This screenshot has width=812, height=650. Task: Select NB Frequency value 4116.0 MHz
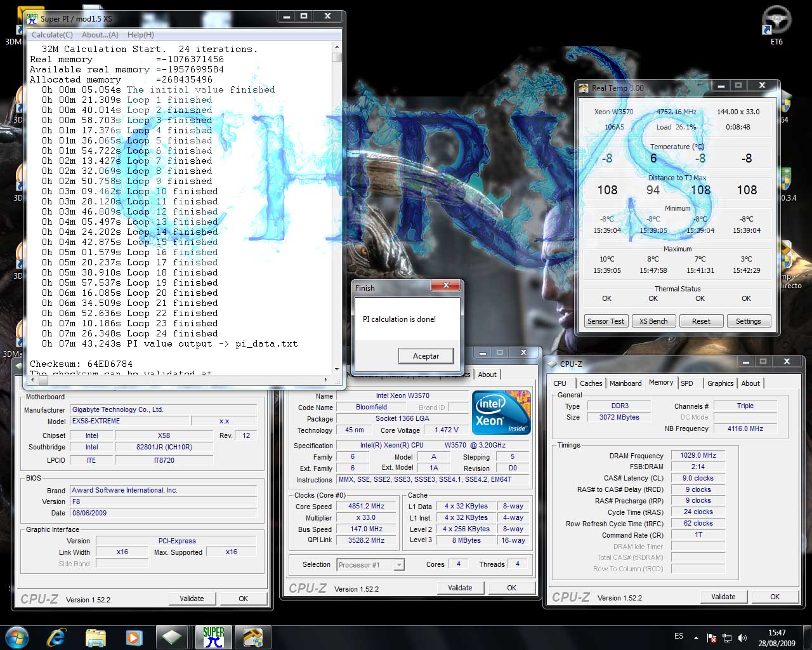click(x=745, y=428)
